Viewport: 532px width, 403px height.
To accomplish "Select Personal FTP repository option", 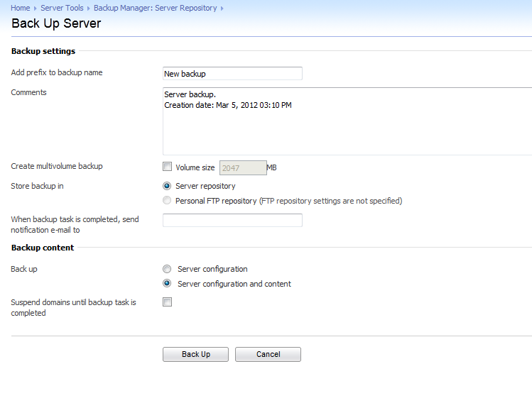I will [167, 201].
